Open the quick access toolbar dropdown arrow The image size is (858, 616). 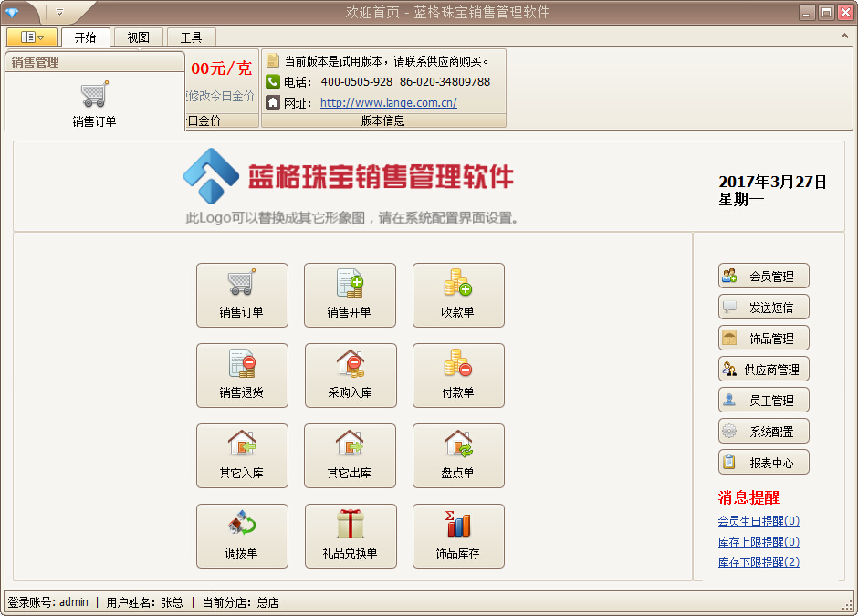tap(59, 13)
